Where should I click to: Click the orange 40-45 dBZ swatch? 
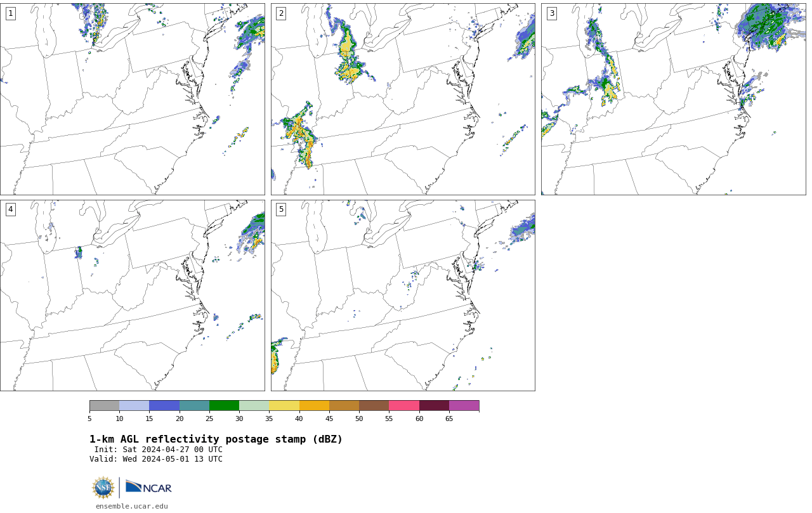tap(314, 406)
